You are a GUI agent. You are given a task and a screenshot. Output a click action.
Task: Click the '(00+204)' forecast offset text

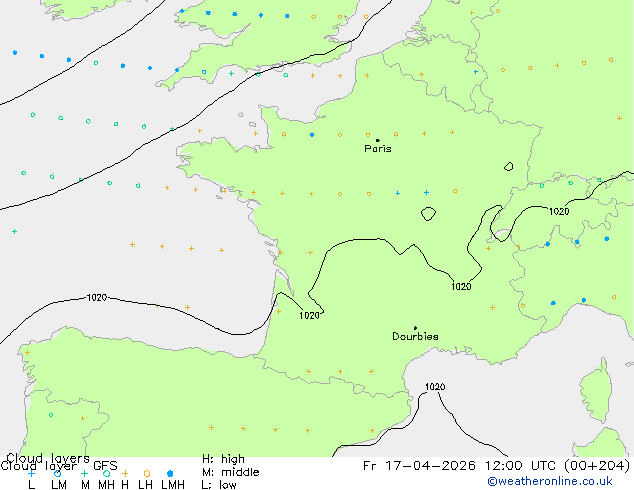(597, 466)
